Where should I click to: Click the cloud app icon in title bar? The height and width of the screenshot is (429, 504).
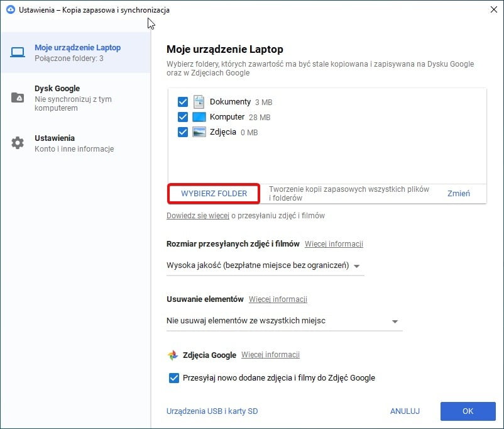(10, 10)
